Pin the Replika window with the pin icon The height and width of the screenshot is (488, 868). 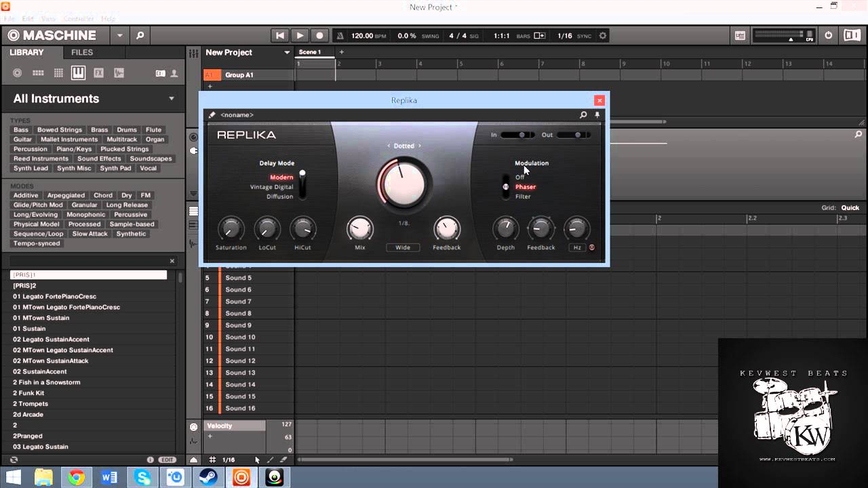(597, 115)
